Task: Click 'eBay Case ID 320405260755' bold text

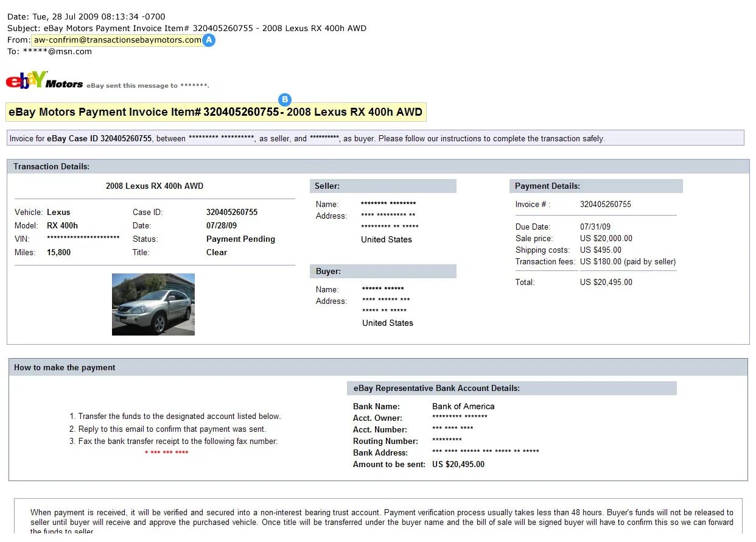Action: 99,139
